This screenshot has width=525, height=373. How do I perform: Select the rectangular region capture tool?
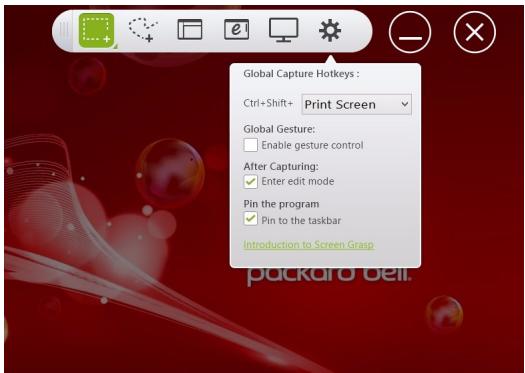(96, 30)
